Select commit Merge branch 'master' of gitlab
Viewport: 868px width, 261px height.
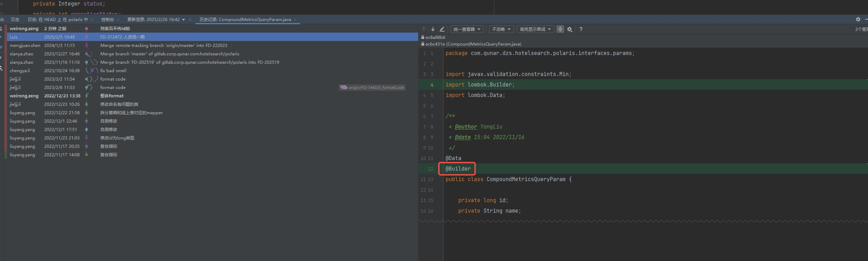(x=213, y=54)
